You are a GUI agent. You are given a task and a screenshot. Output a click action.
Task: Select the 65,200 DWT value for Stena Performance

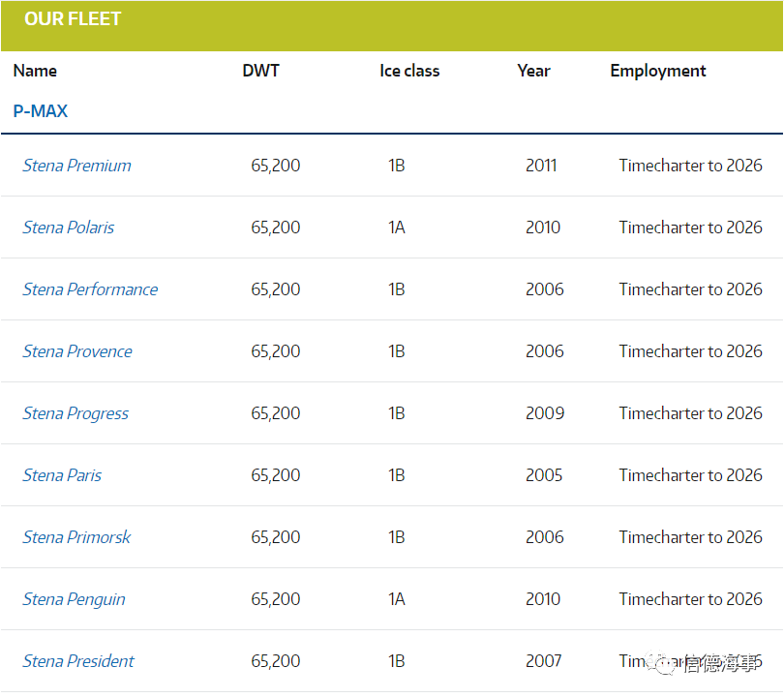point(276,289)
